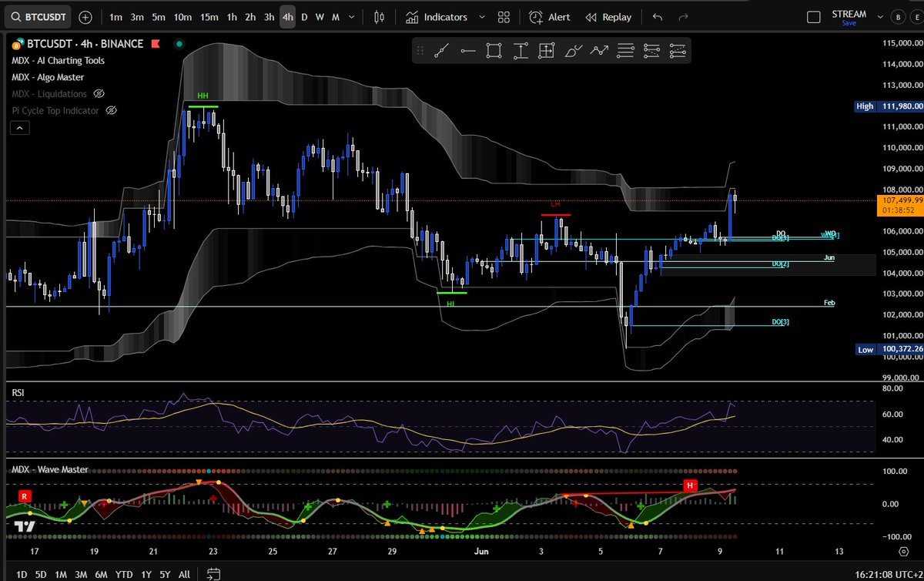Image resolution: width=924 pixels, height=581 pixels.
Task: Open the timeframe dropdown next to M
Action: pos(351,17)
